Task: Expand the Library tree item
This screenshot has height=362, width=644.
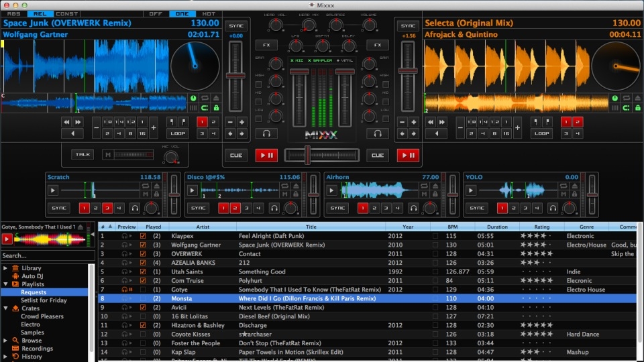Action: [5, 268]
